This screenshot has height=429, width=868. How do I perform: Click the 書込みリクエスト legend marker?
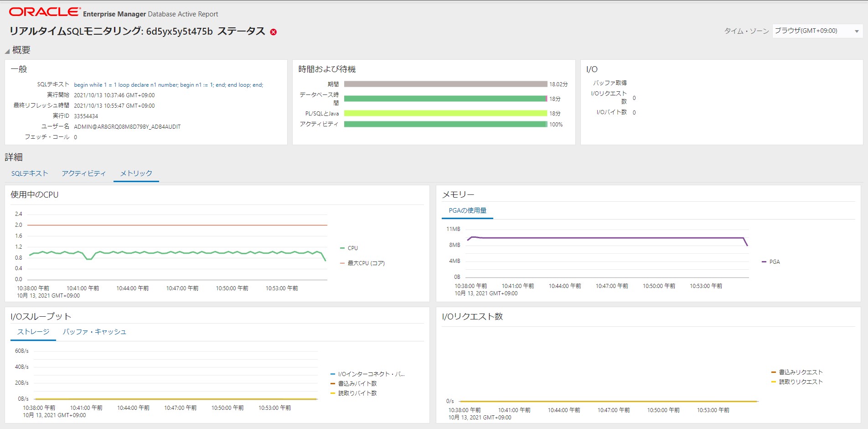773,371
